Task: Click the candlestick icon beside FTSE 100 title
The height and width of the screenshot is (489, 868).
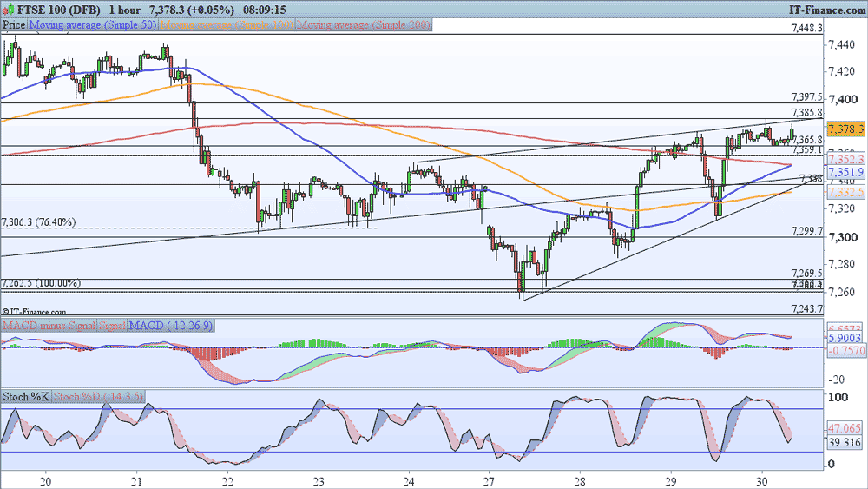Action: (7, 10)
